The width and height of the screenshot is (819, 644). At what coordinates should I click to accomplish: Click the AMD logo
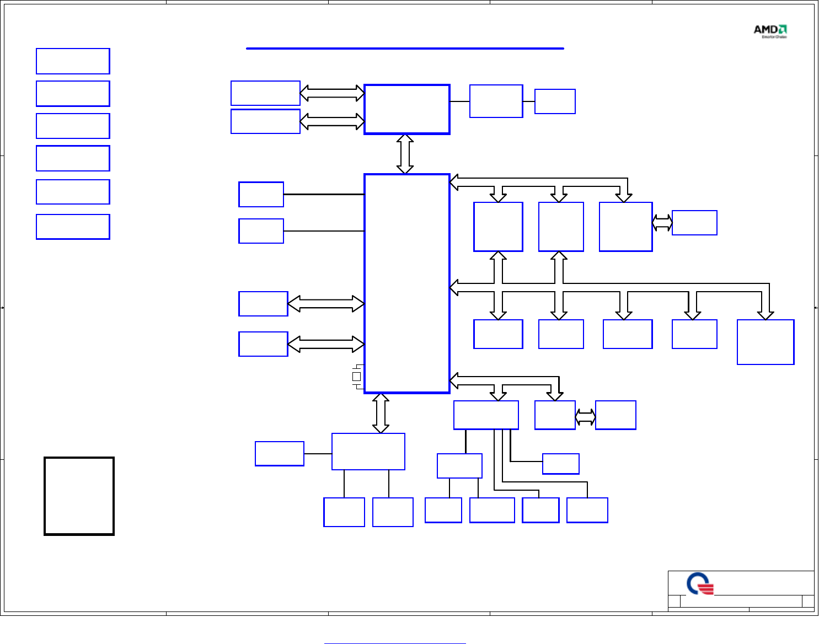[770, 31]
